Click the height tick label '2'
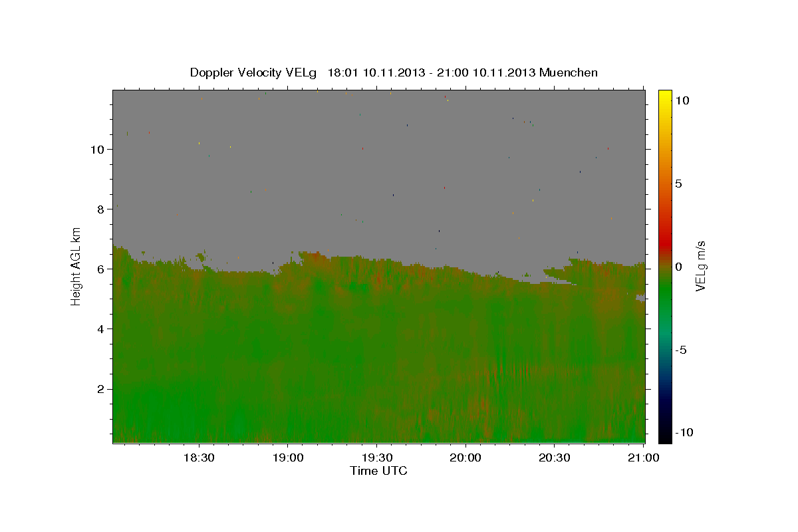The width and height of the screenshot is (798, 532). pyautogui.click(x=101, y=388)
